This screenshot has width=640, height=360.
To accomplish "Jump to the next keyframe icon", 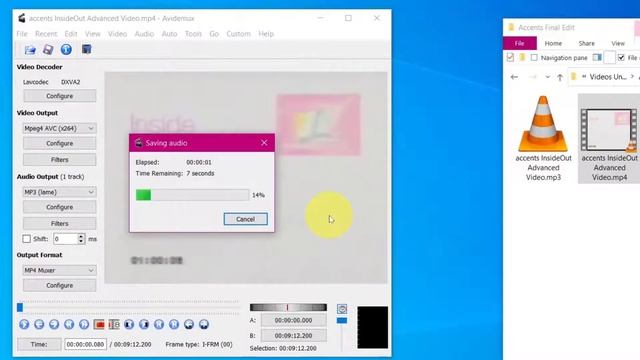I will [84, 324].
